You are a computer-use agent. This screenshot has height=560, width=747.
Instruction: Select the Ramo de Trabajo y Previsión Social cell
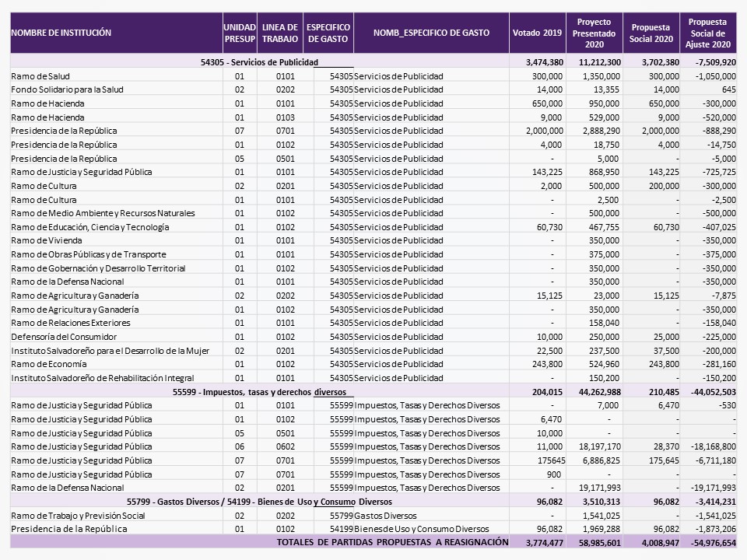[x=78, y=515]
